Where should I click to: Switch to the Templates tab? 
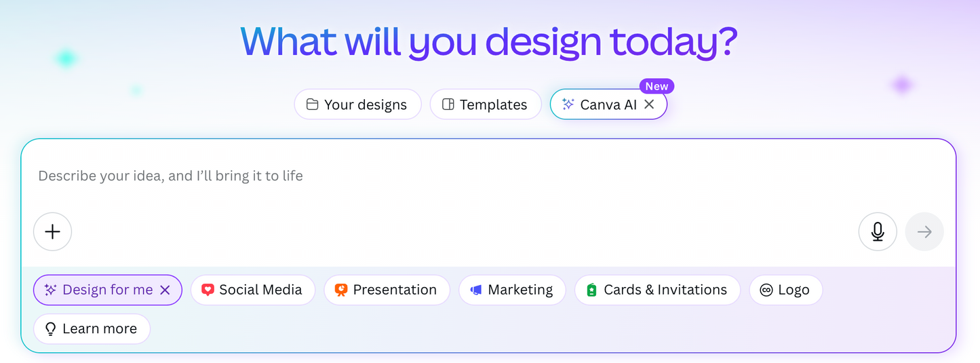pos(486,104)
